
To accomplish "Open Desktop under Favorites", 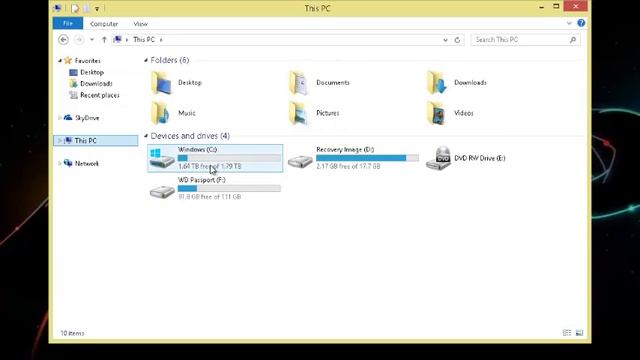I will [92, 72].
